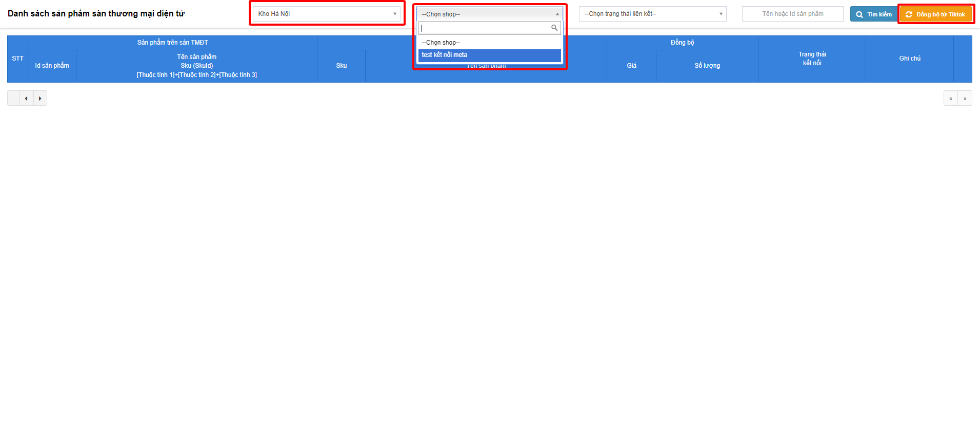The width and height of the screenshot is (980, 428).
Task: Collapse the open Chọn shop dropdown
Action: (489, 14)
